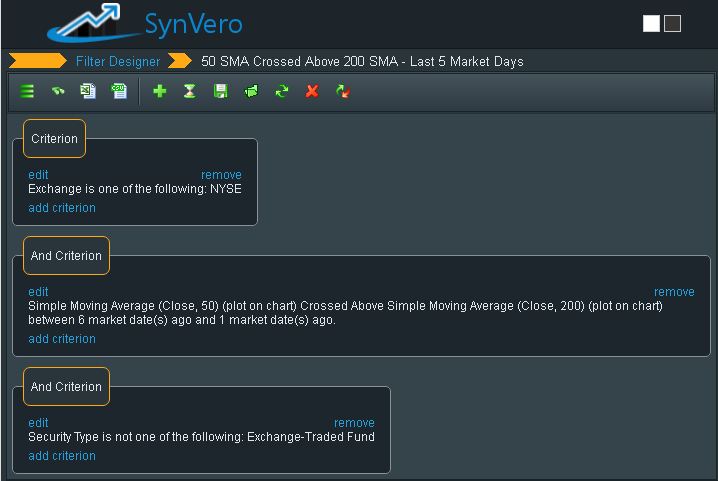
Task: Export results as CSV file
Action: (119, 91)
